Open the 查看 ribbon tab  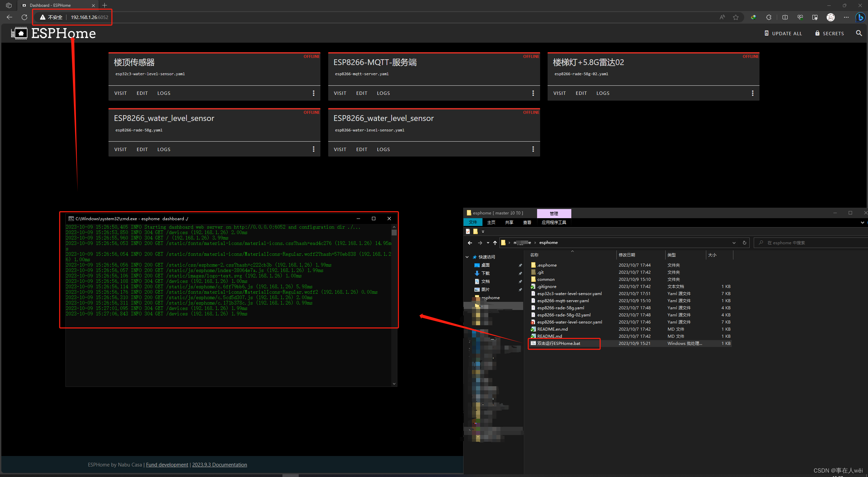527,223
